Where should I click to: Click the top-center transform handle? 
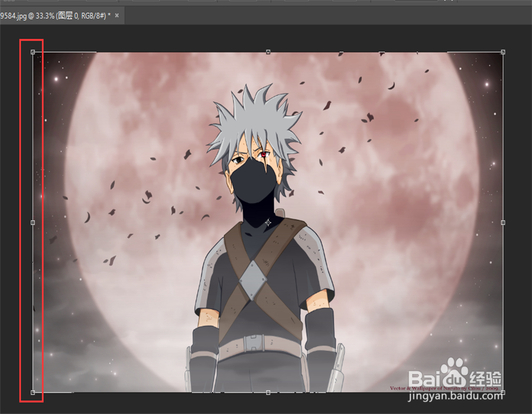coord(268,52)
